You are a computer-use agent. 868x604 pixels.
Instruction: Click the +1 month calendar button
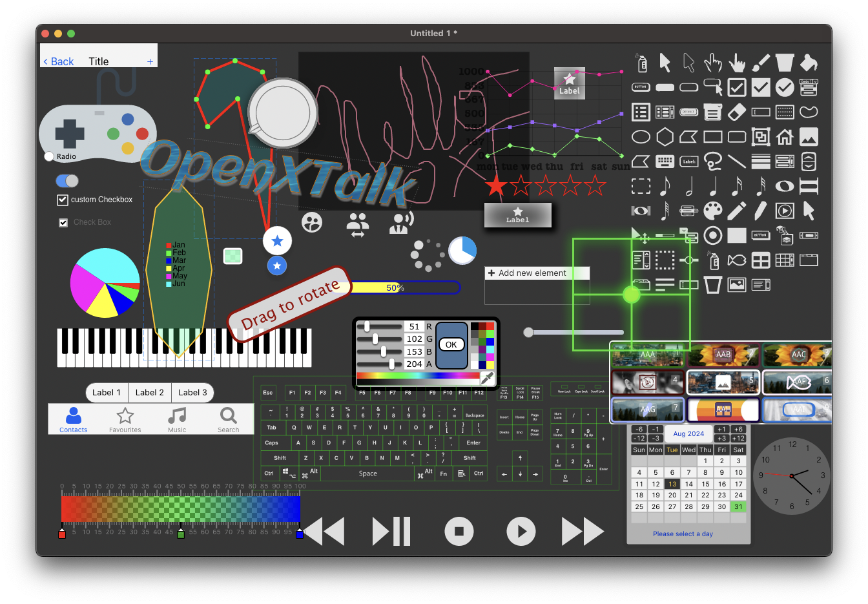722,430
